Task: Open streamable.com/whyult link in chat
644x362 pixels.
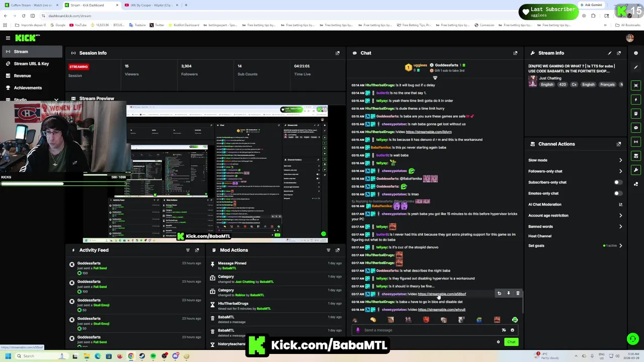Action: point(442,310)
